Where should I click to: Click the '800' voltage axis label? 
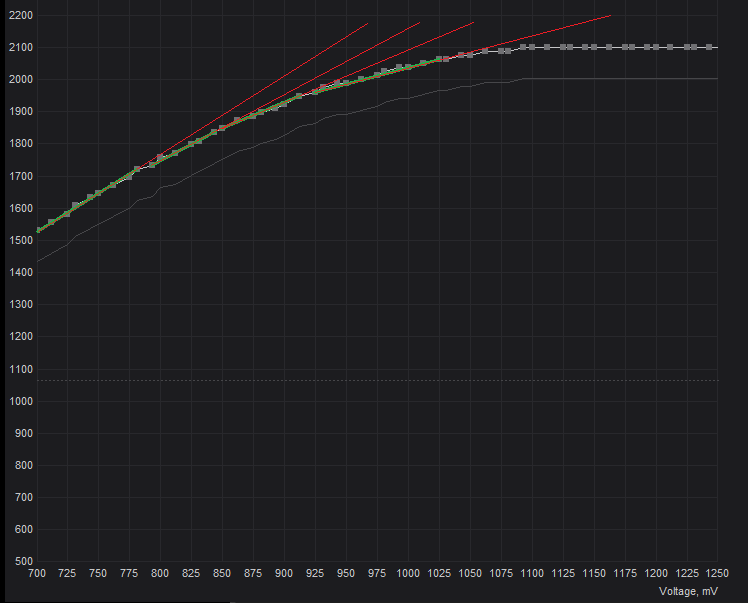tap(160, 573)
